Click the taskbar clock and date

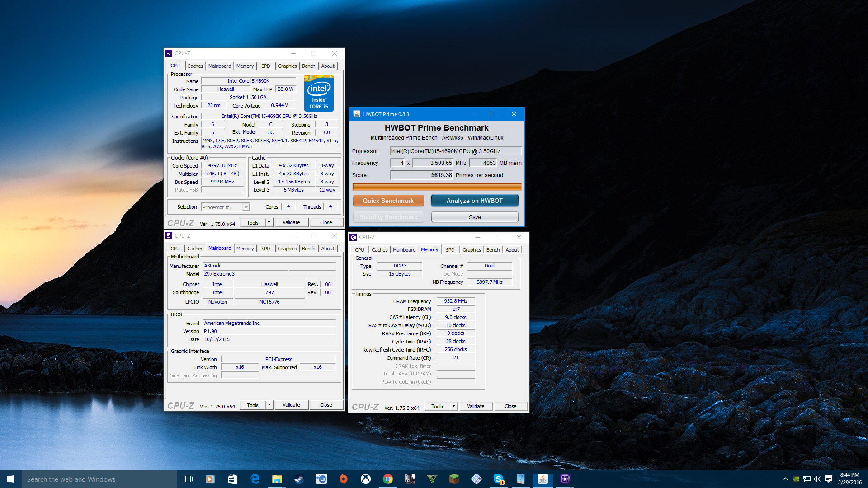point(849,479)
